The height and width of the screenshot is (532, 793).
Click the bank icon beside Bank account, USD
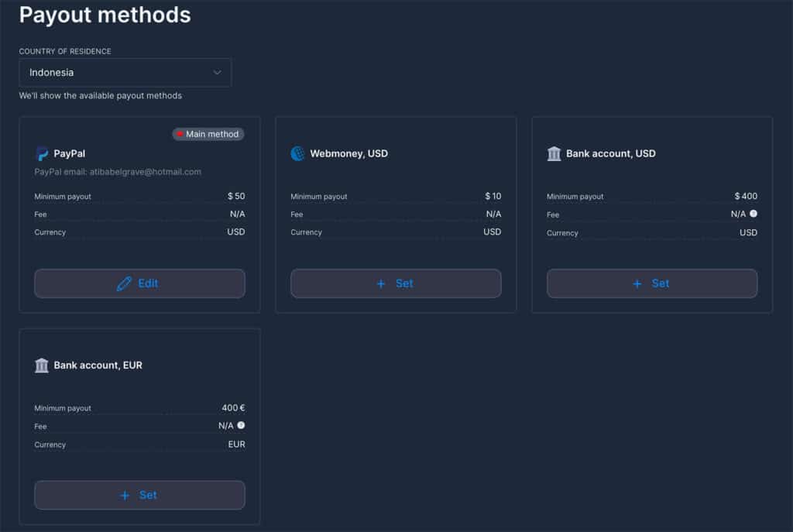[x=554, y=154]
